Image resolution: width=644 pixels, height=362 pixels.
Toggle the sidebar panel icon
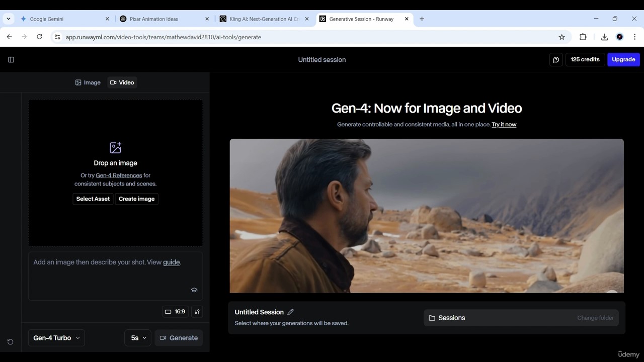(x=11, y=60)
